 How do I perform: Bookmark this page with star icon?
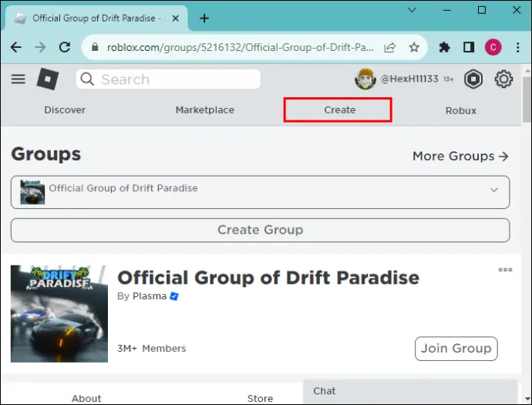point(414,47)
